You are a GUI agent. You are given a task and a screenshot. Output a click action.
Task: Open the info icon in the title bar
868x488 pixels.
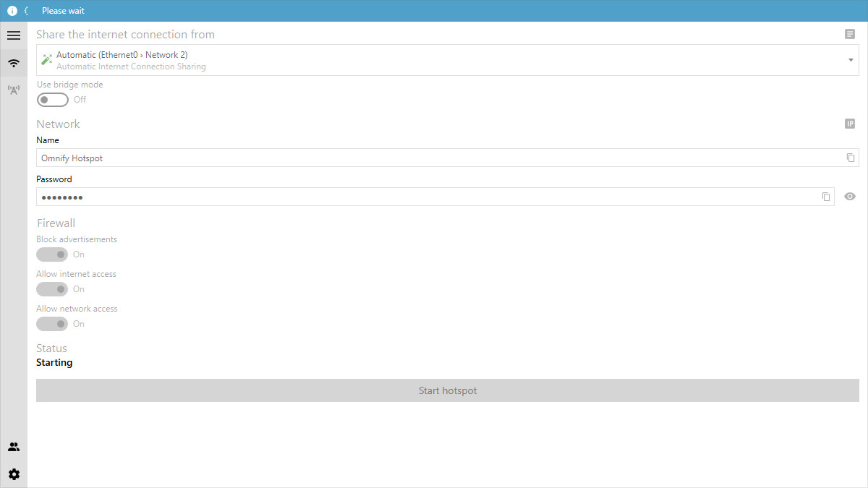(x=11, y=10)
